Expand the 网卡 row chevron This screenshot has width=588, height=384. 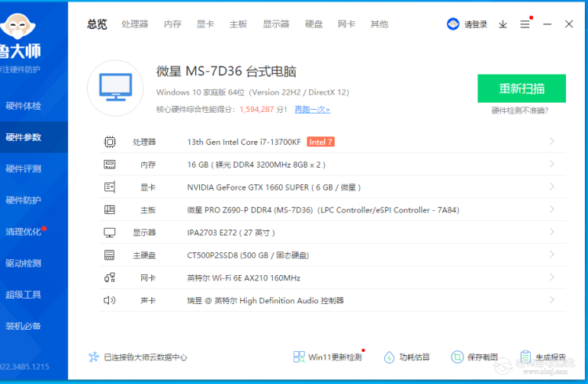pyautogui.click(x=552, y=277)
